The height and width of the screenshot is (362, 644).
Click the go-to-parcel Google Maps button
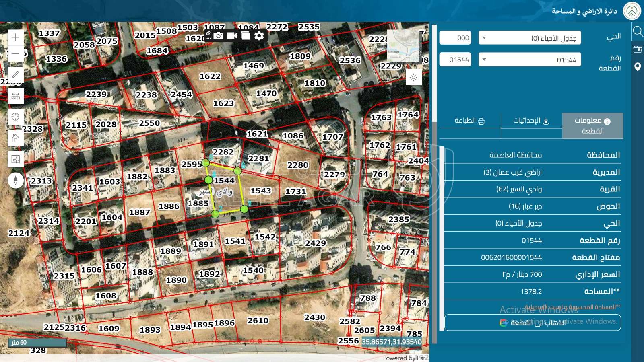coord(532,322)
